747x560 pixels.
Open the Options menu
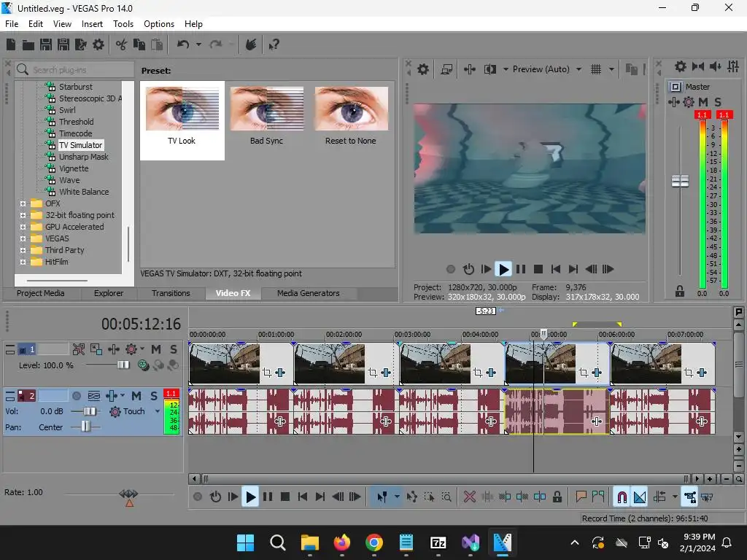coord(158,24)
